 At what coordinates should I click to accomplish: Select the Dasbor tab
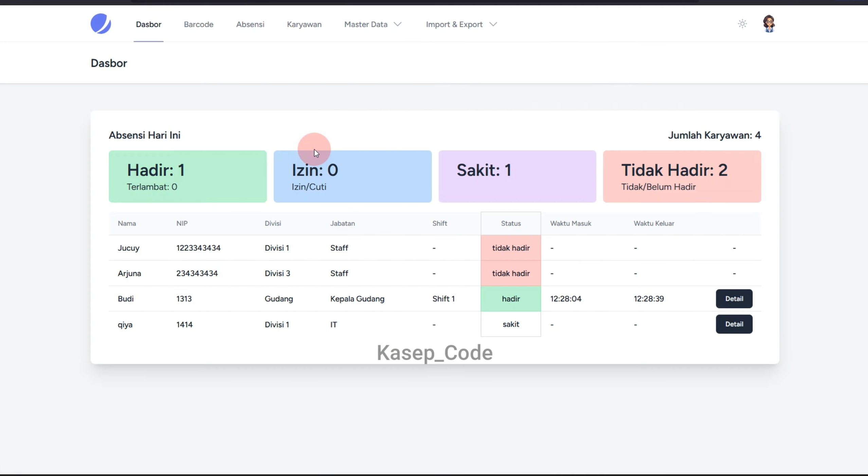click(148, 24)
